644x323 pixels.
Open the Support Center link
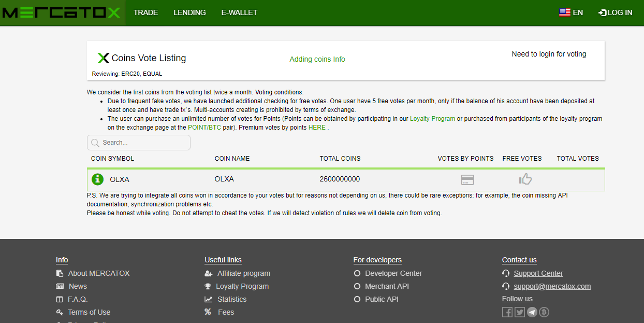coord(538,273)
